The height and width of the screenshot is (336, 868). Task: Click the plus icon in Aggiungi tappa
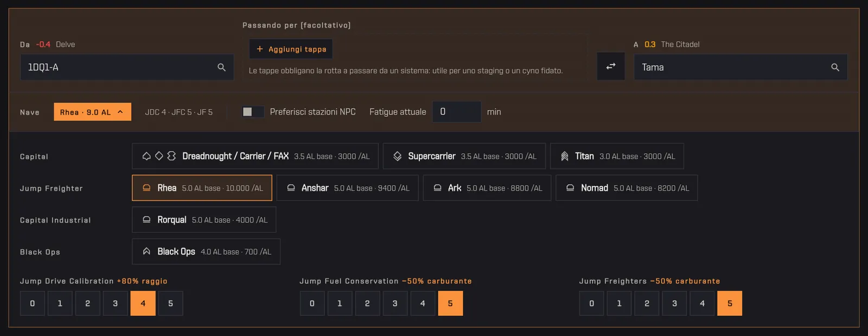pos(260,49)
